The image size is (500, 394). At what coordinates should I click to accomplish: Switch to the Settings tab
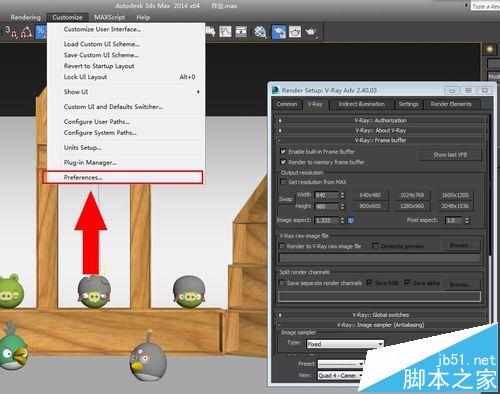[408, 104]
